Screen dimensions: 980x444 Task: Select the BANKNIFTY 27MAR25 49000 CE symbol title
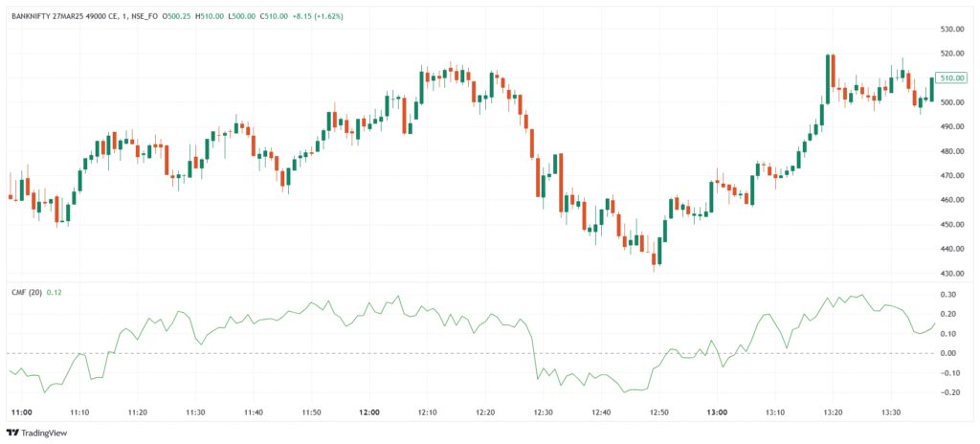coord(71,16)
